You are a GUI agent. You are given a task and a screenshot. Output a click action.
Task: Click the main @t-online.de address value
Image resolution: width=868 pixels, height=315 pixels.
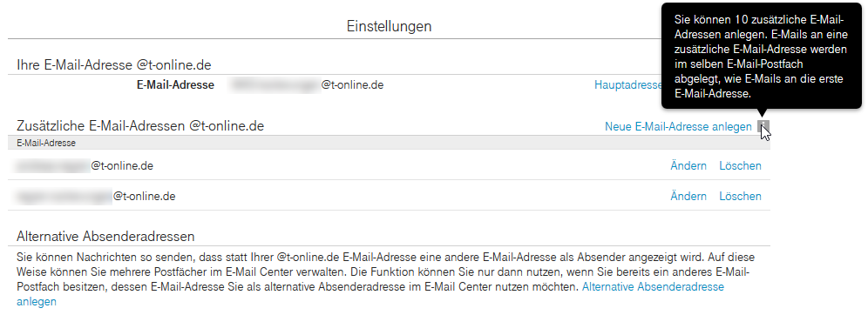coord(307,85)
